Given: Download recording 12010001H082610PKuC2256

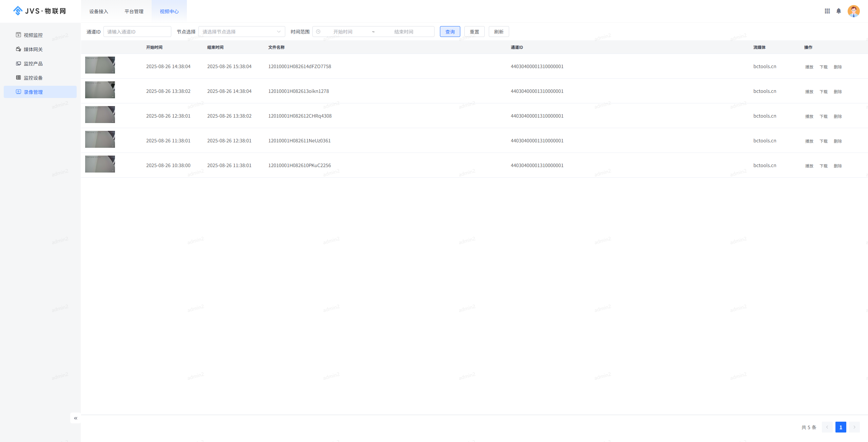Looking at the screenshot, I should [x=823, y=166].
